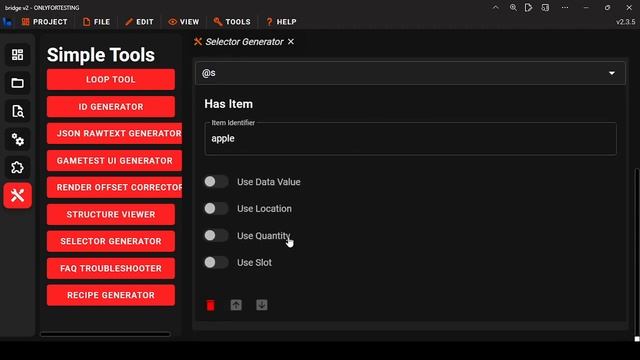The width and height of the screenshot is (640, 360).
Task: Click the horizontal scrollbar under Simple Tools
Action: pos(105,334)
